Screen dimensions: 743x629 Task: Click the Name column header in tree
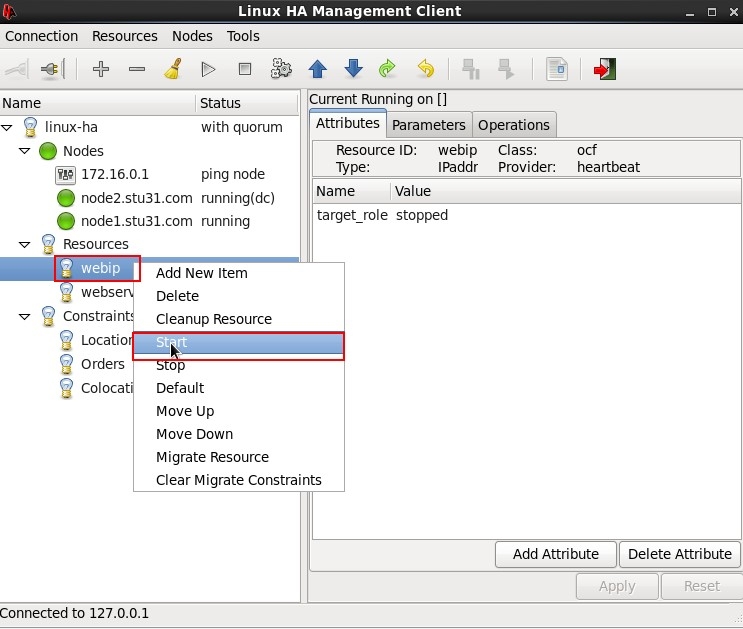pyautogui.click(x=97, y=103)
